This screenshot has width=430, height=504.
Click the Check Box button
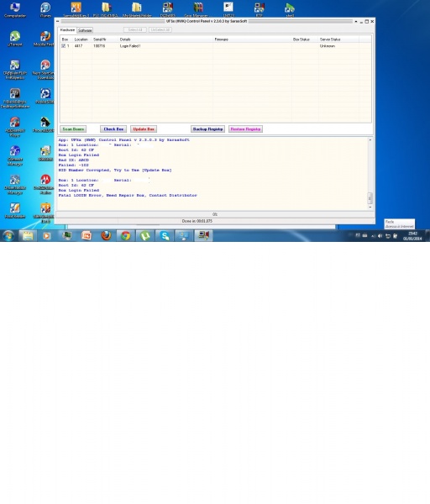[x=113, y=129]
